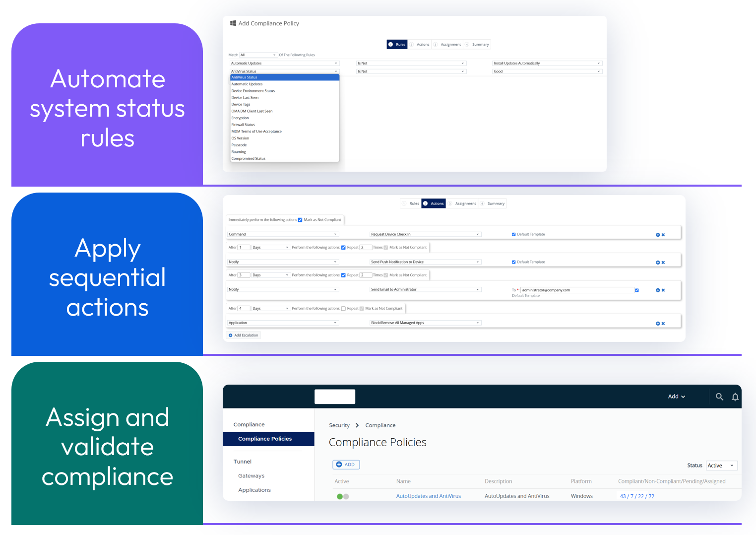The height and width of the screenshot is (535, 756).
Task: Toggle Mark as Not Compliant for immediate actions
Action: click(300, 220)
